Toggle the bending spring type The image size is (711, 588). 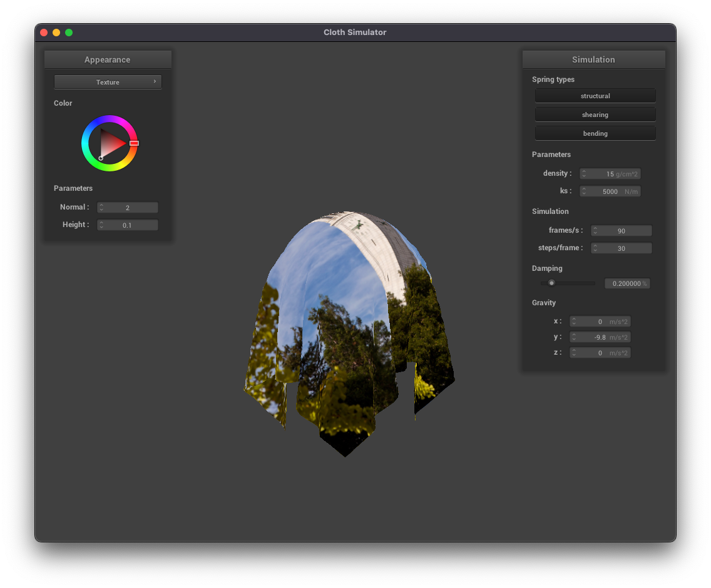(x=595, y=133)
